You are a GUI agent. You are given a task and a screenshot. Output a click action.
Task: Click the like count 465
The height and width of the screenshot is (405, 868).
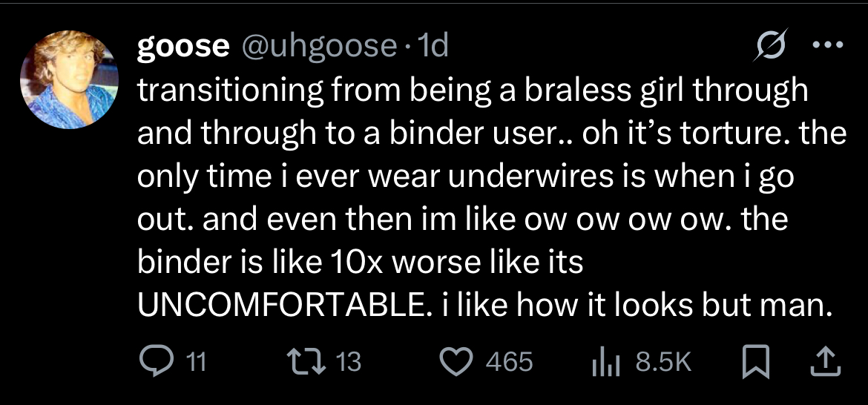click(x=509, y=363)
